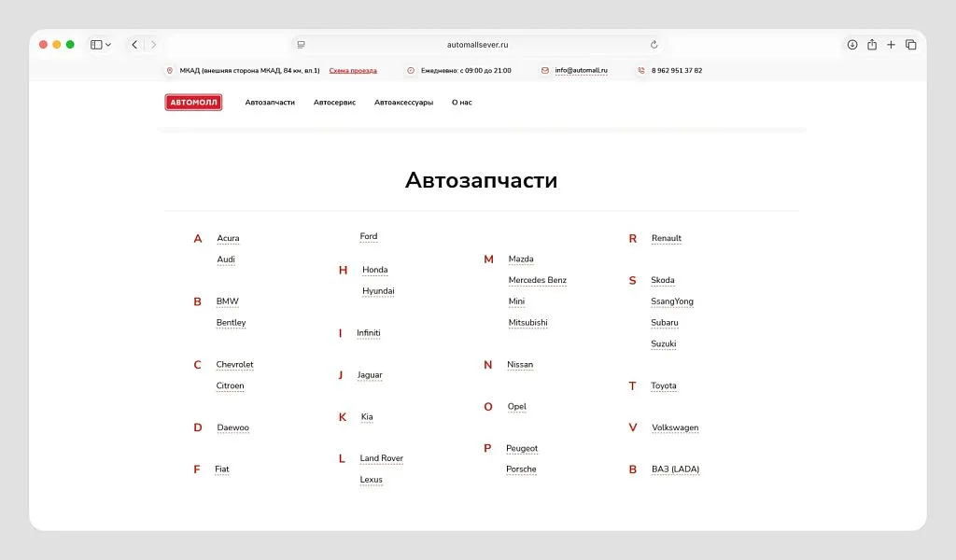Screen dimensions: 956x560
Task: Open the Porsche brand link
Action: [521, 469]
